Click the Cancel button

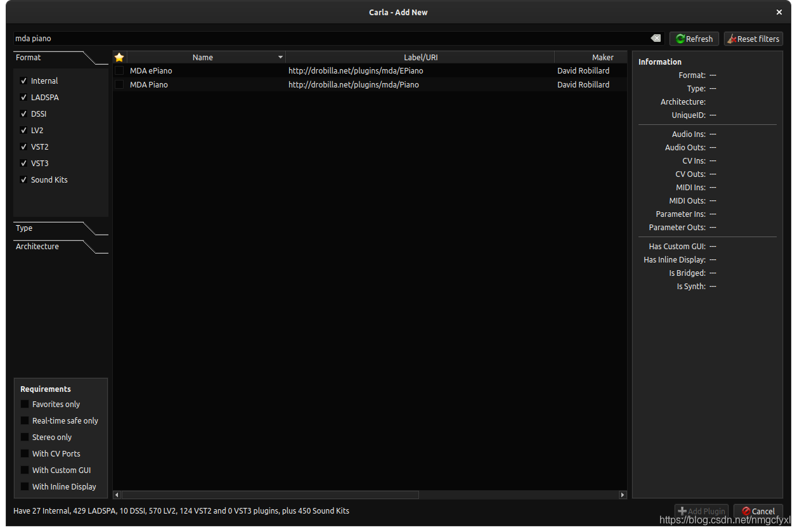(x=758, y=511)
